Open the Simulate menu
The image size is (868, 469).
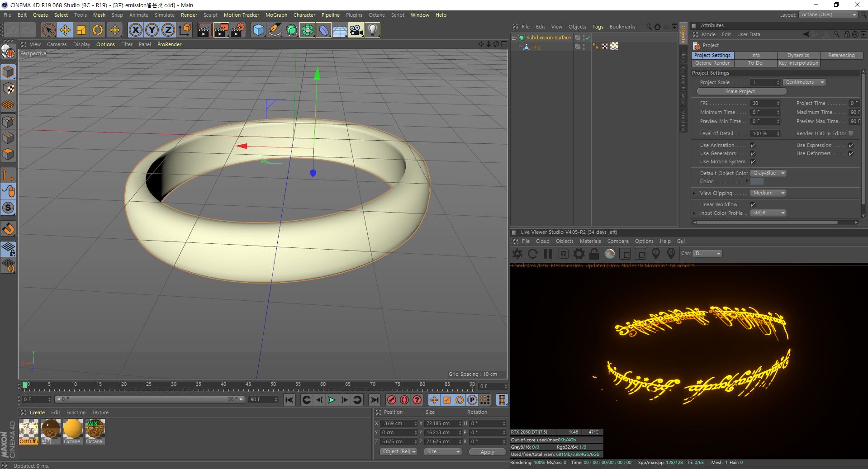(x=165, y=15)
